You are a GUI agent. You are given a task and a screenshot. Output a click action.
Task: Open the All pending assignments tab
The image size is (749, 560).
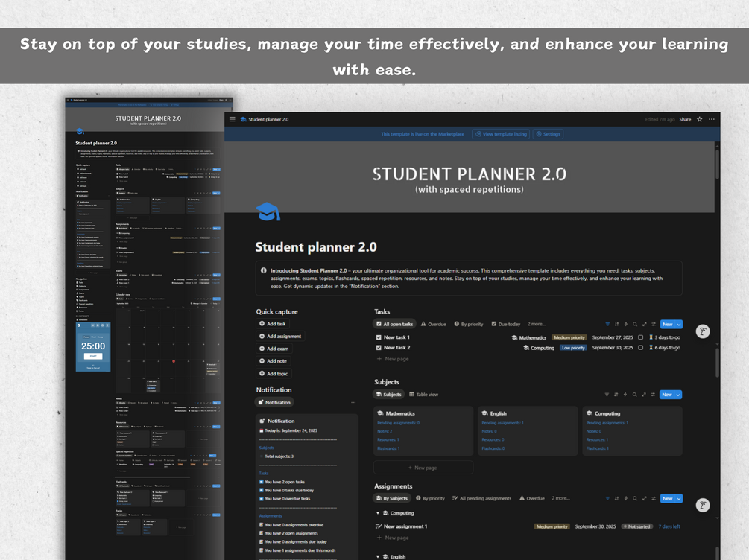(x=481, y=498)
